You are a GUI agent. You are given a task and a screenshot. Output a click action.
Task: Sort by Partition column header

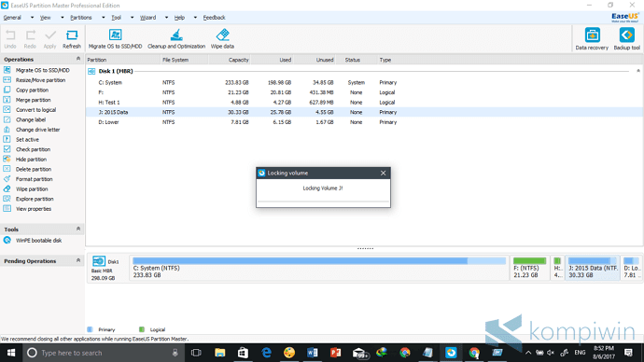coord(123,60)
